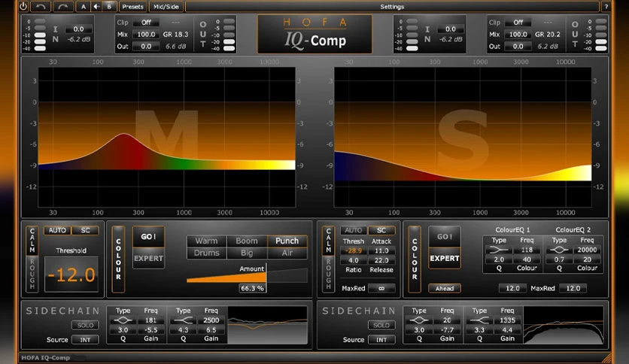
Task: Choose the Boom colour preset
Action: coord(247,241)
